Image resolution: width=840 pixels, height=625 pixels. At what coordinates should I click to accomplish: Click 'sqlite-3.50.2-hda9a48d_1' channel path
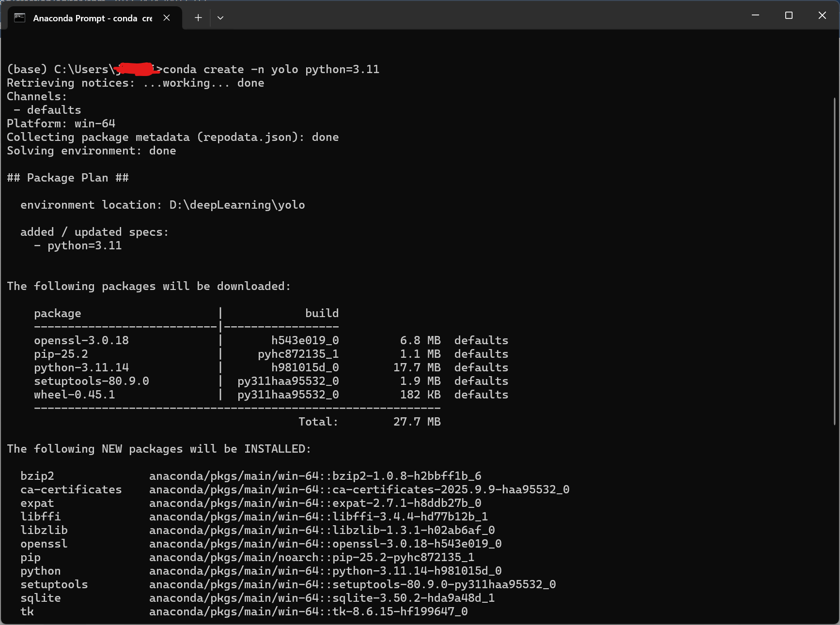(x=322, y=598)
